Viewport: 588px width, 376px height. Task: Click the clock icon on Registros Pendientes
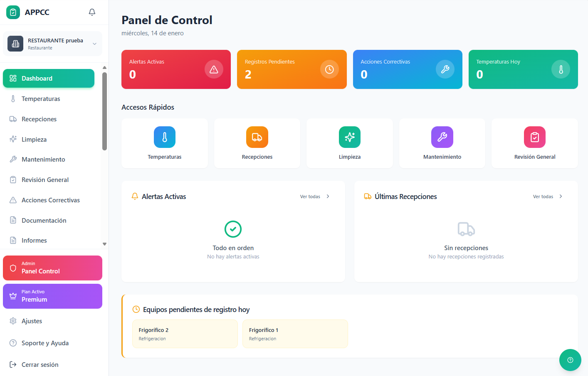tap(329, 69)
